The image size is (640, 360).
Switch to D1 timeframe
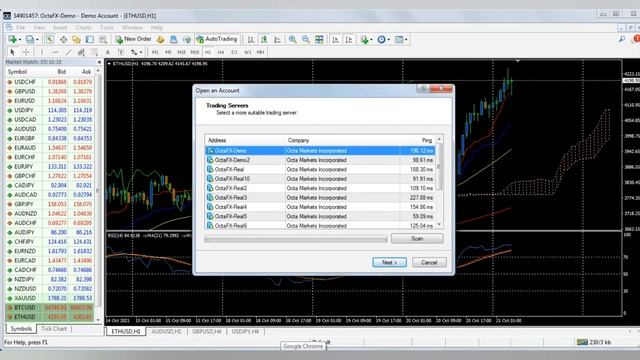[x=234, y=52]
